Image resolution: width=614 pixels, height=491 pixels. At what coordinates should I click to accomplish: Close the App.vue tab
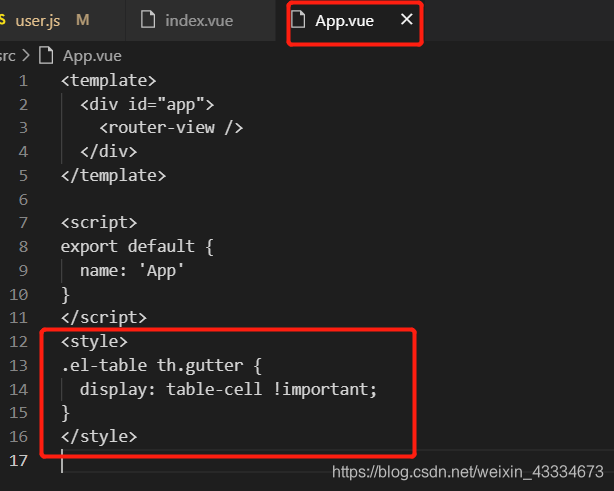pos(406,19)
